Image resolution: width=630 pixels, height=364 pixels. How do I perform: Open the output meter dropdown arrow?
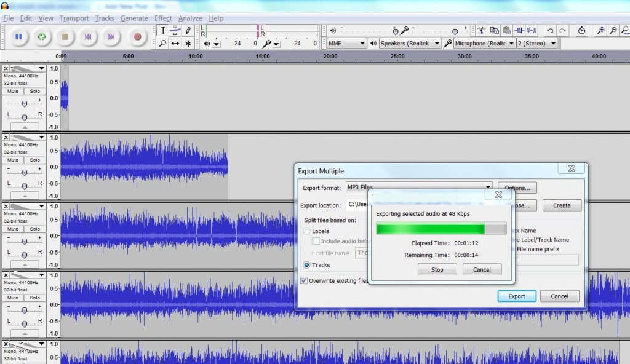[217, 44]
